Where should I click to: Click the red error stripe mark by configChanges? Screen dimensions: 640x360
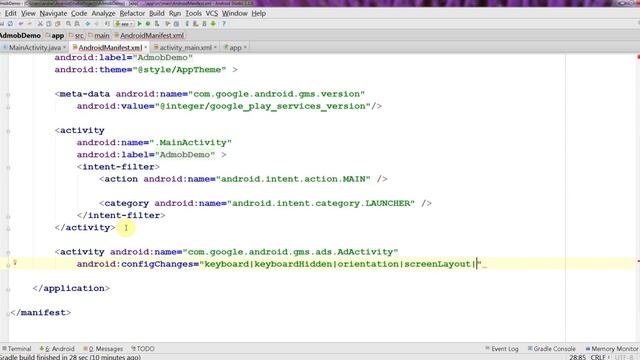[x=638, y=261]
